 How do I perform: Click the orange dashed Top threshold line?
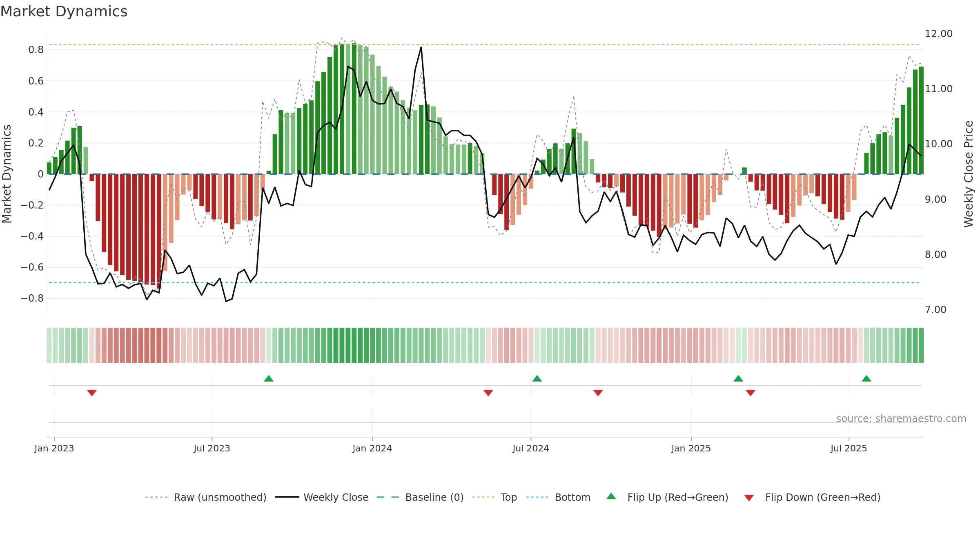484,44
